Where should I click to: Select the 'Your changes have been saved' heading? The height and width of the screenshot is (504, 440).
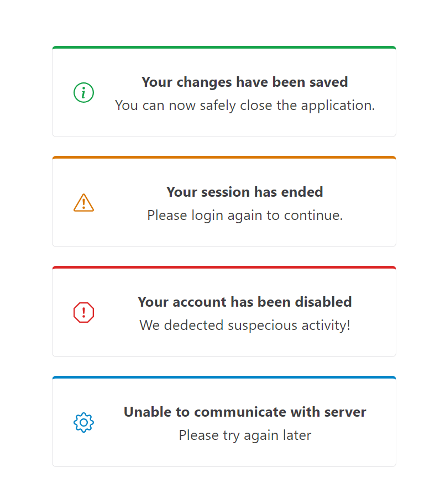point(244,82)
